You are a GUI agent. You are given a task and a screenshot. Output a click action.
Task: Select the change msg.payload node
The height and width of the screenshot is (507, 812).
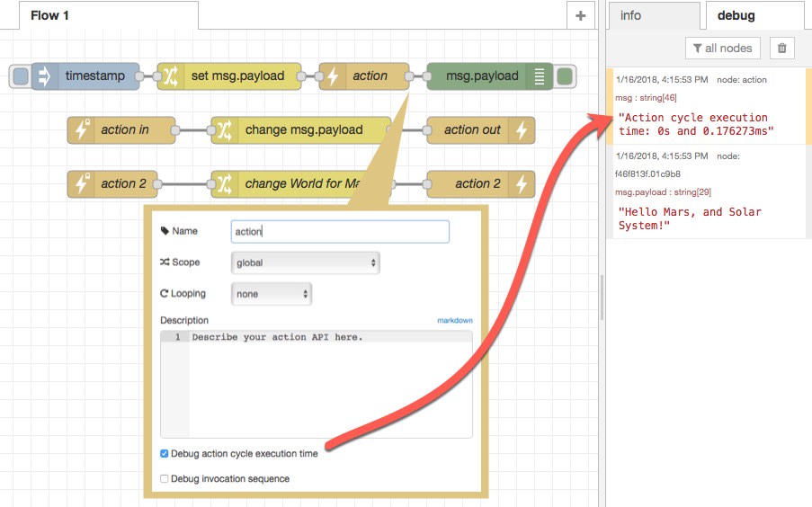pyautogui.click(x=300, y=130)
